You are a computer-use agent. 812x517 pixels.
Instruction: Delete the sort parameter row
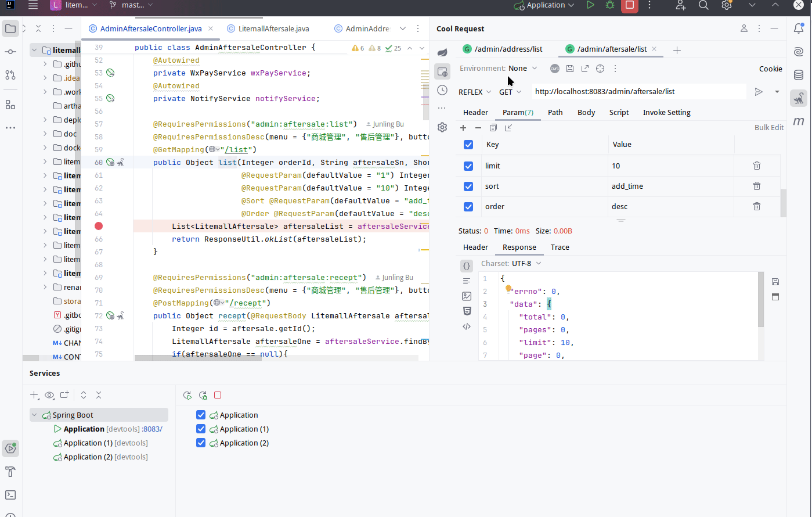pyautogui.click(x=757, y=186)
